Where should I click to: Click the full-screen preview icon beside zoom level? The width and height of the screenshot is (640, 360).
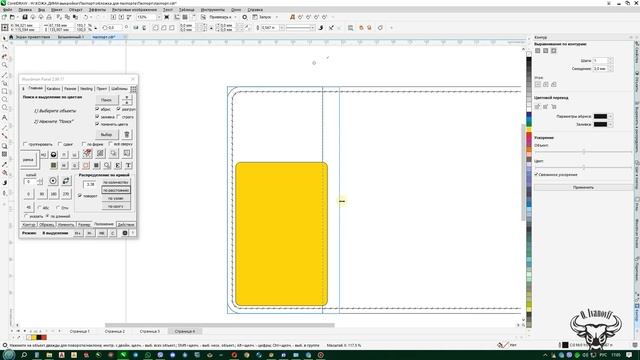(167, 17)
